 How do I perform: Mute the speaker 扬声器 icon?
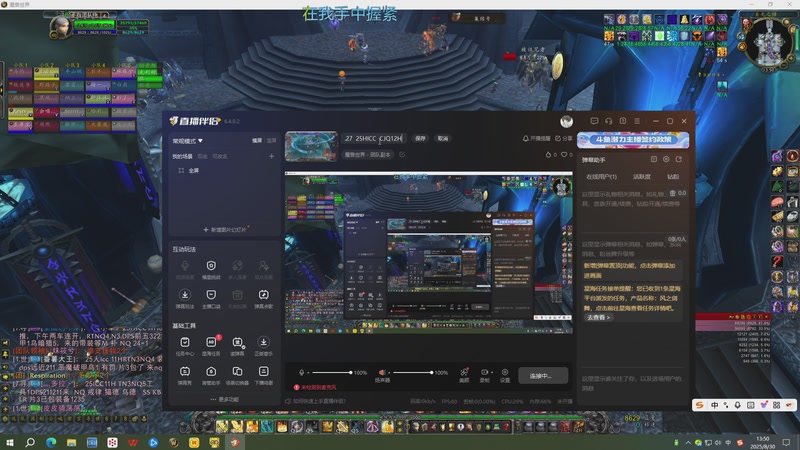pos(382,372)
